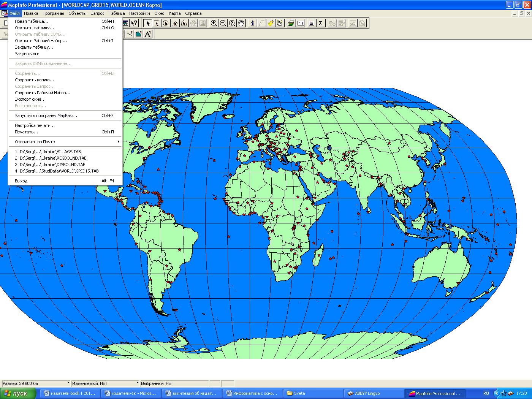The width and height of the screenshot is (532, 399).
Task: Open the Объекты menu
Action: 78,13
